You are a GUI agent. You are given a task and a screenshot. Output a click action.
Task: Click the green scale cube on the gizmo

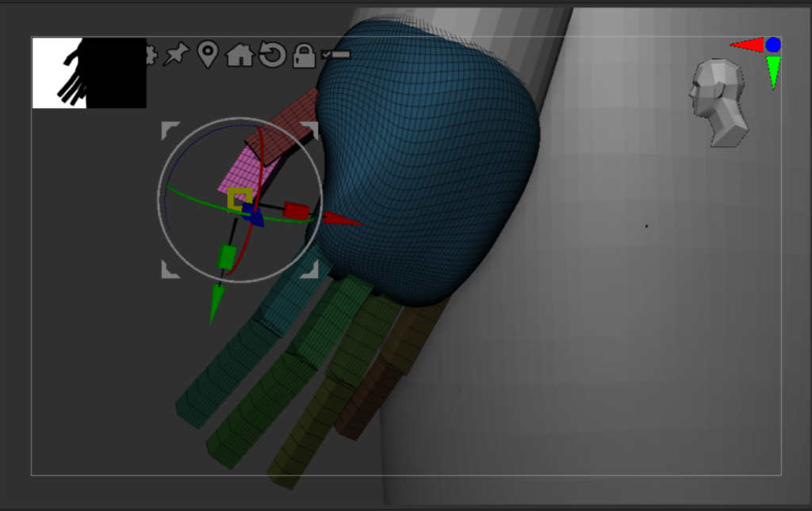coord(227,256)
